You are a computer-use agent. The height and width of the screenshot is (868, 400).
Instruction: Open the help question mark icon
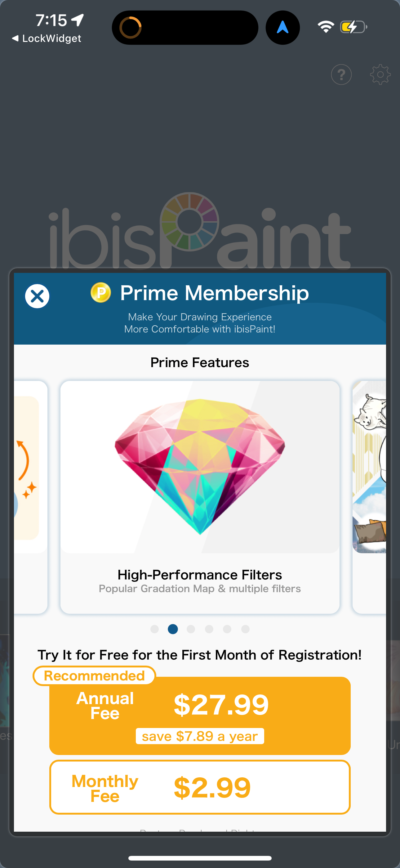pos(341,75)
